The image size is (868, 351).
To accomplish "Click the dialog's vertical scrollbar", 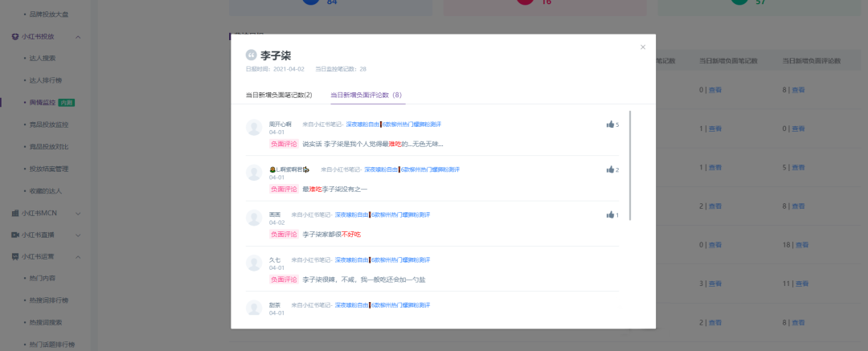I will click(630, 165).
